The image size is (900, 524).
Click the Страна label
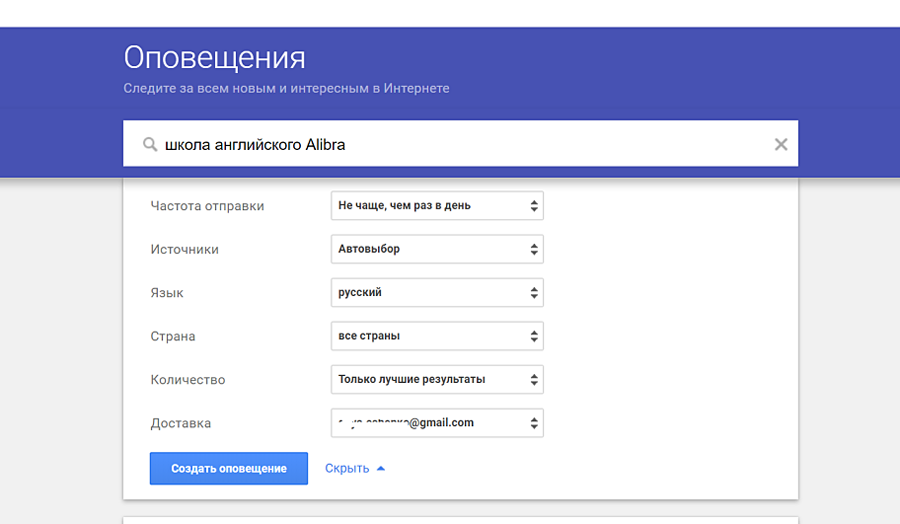173,336
